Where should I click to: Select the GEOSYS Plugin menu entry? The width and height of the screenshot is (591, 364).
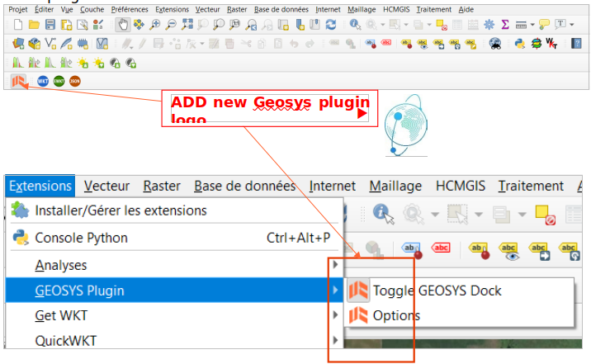click(174, 291)
